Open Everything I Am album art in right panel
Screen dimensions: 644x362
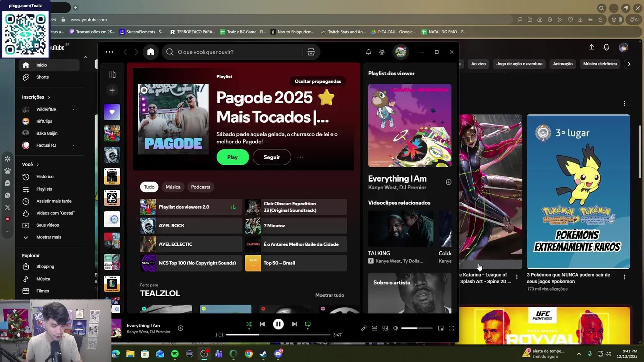click(x=410, y=126)
